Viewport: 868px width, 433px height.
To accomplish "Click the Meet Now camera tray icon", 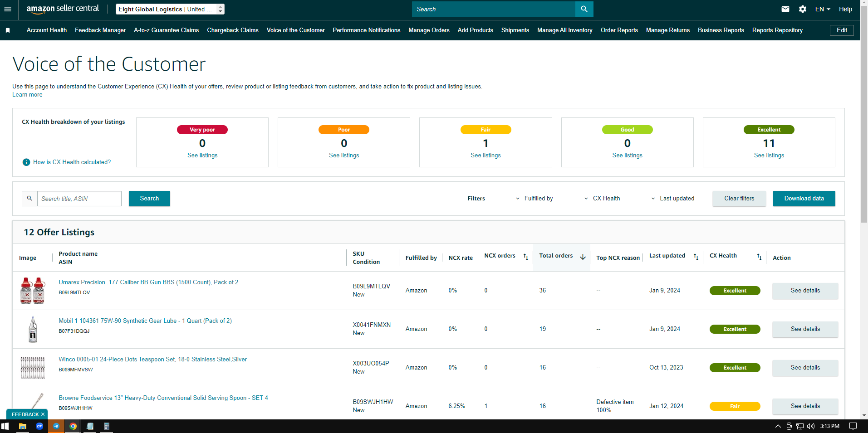I will coord(789,426).
